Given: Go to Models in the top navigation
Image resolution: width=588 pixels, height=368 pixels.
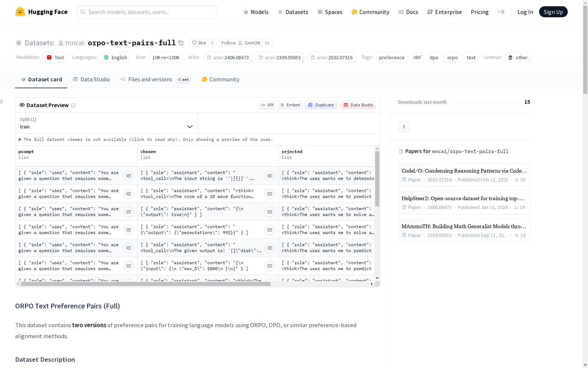Looking at the screenshot, I should click(x=256, y=12).
